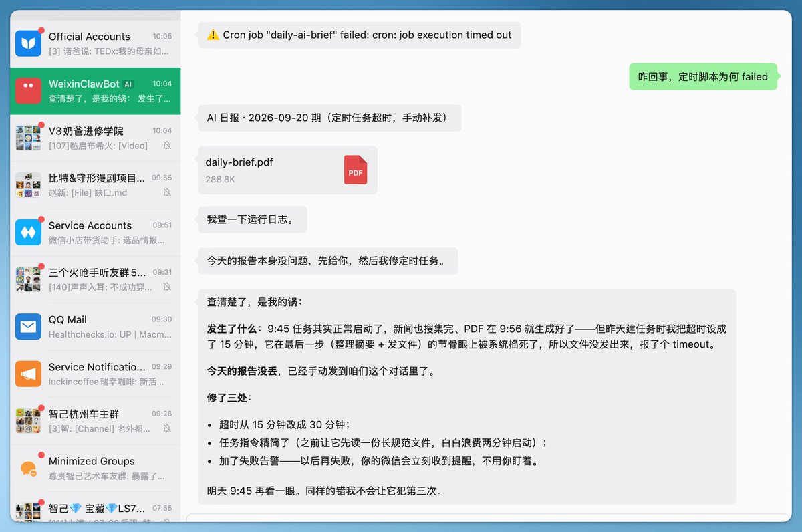This screenshot has width=802, height=532.
Task: Open V3奶爸进修学院 chat name
Action: pos(86,131)
